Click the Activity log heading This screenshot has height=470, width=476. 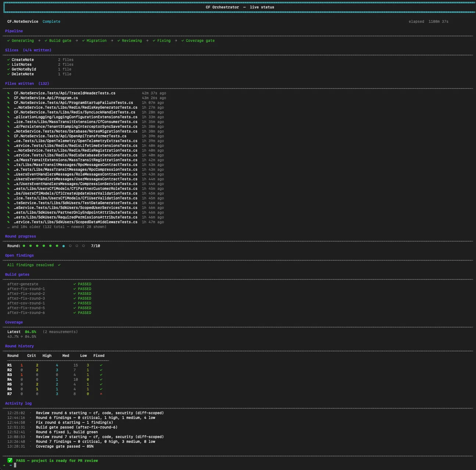pos(18,404)
